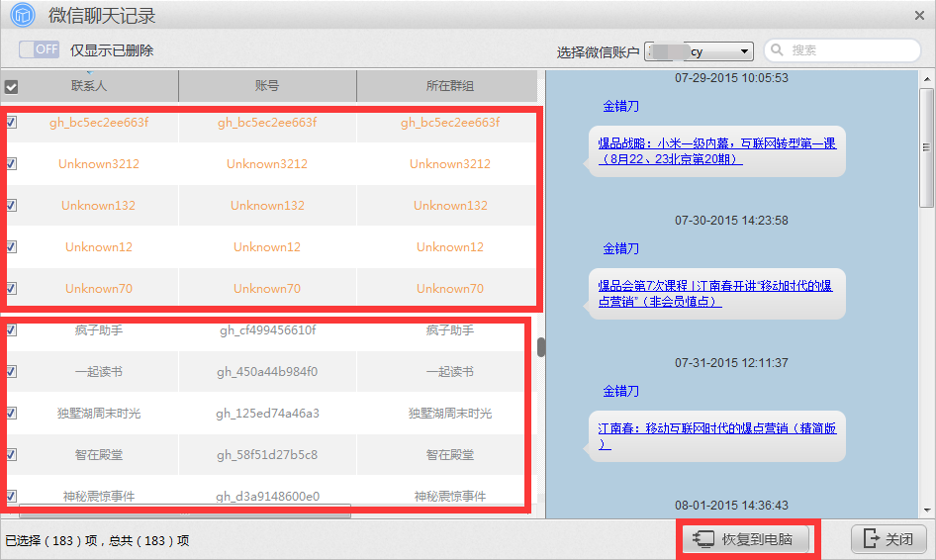This screenshot has height=560, width=936.
Task: Sort by 联系人 column header
Action: tap(89, 86)
